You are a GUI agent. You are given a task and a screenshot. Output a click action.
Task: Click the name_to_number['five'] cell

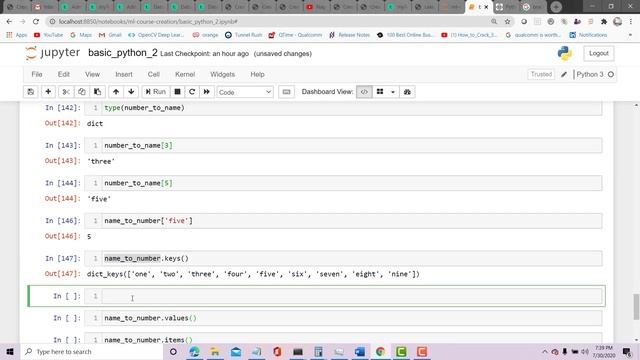coord(352,221)
